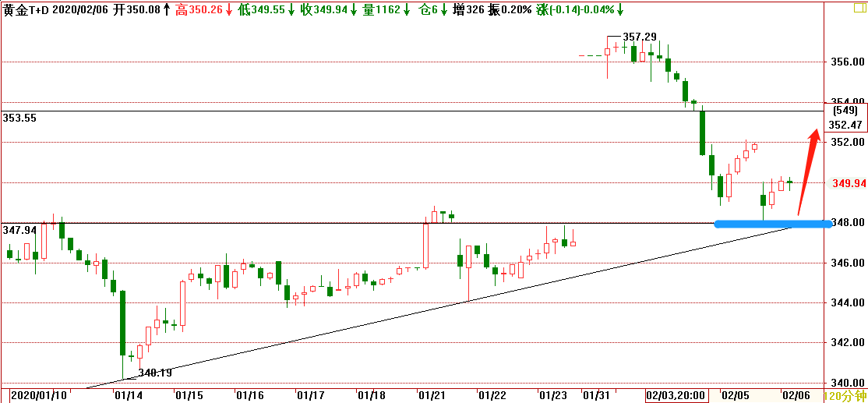The height and width of the screenshot is (403, 868).
Task: Click the 01/18 date axis label
Action: (371, 396)
